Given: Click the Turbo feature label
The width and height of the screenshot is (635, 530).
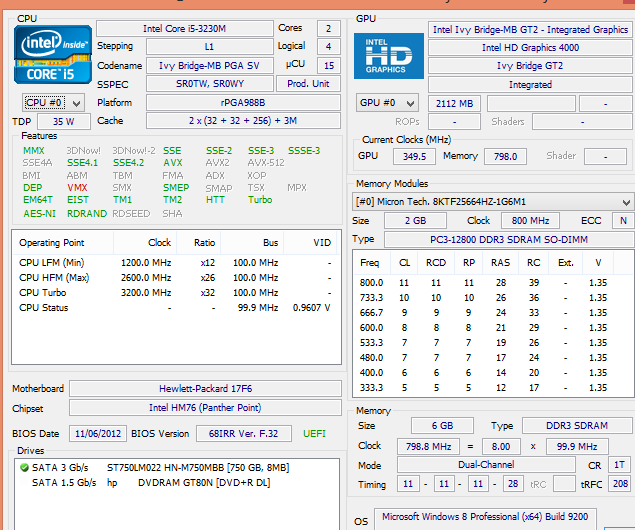Looking at the screenshot, I should pos(260,200).
